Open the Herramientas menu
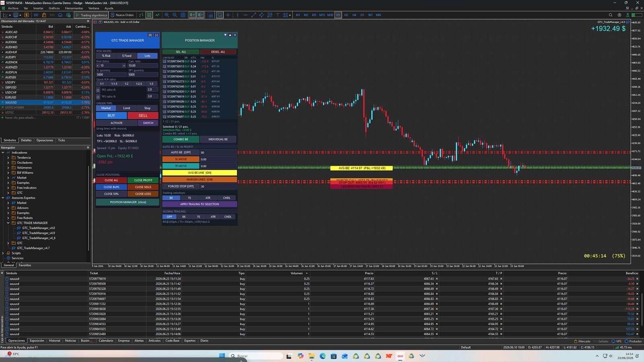 [74, 8]
